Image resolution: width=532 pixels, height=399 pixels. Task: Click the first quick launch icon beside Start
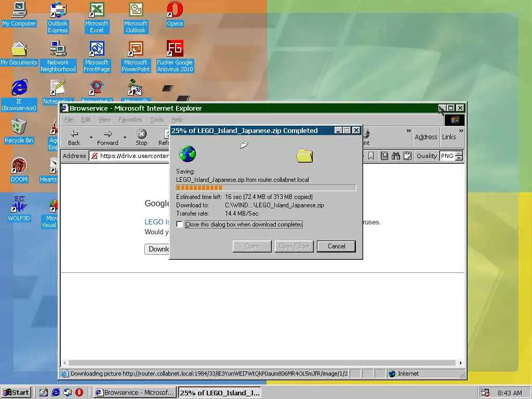coord(44,392)
